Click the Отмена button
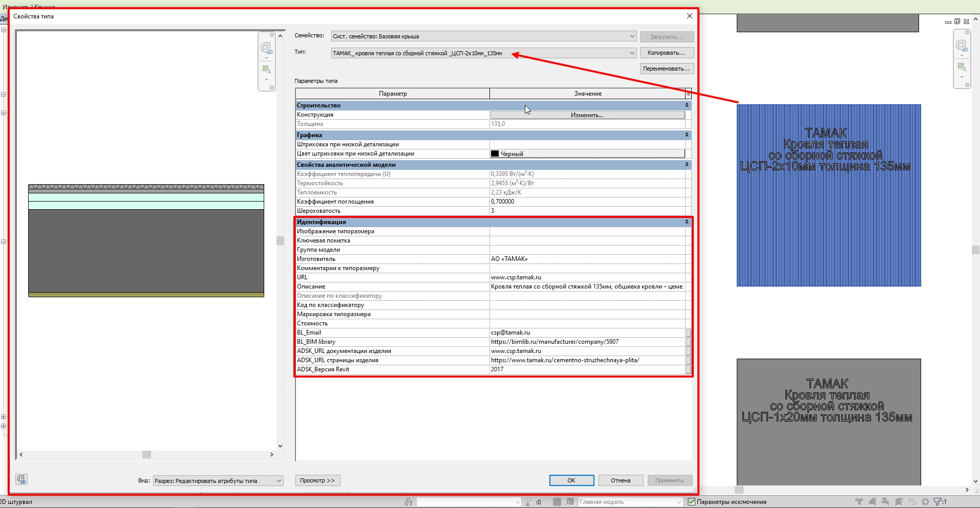 [x=621, y=480]
